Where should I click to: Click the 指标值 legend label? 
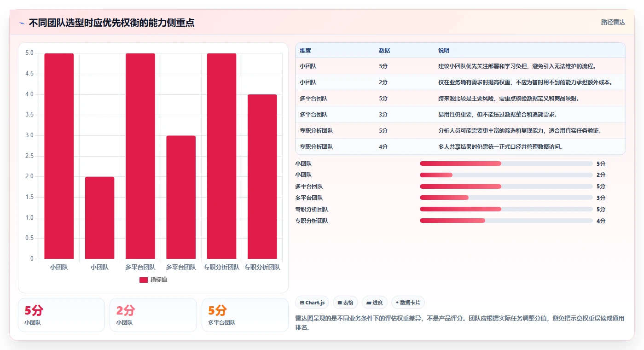click(x=159, y=280)
